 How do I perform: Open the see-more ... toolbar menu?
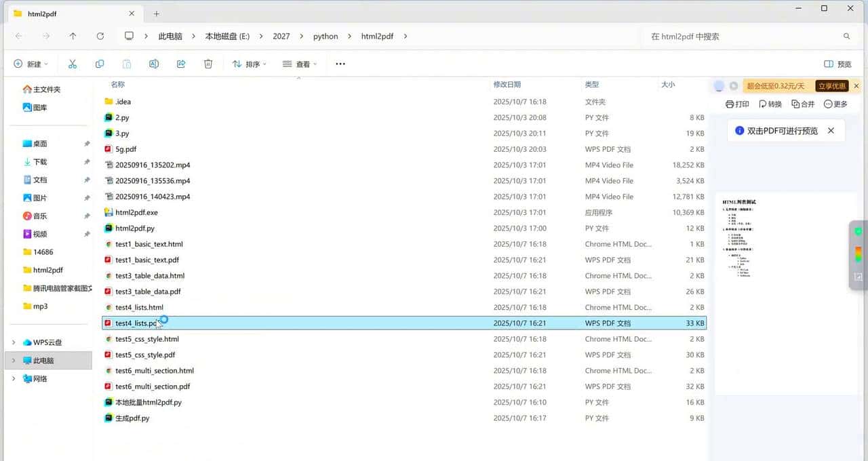click(x=340, y=63)
